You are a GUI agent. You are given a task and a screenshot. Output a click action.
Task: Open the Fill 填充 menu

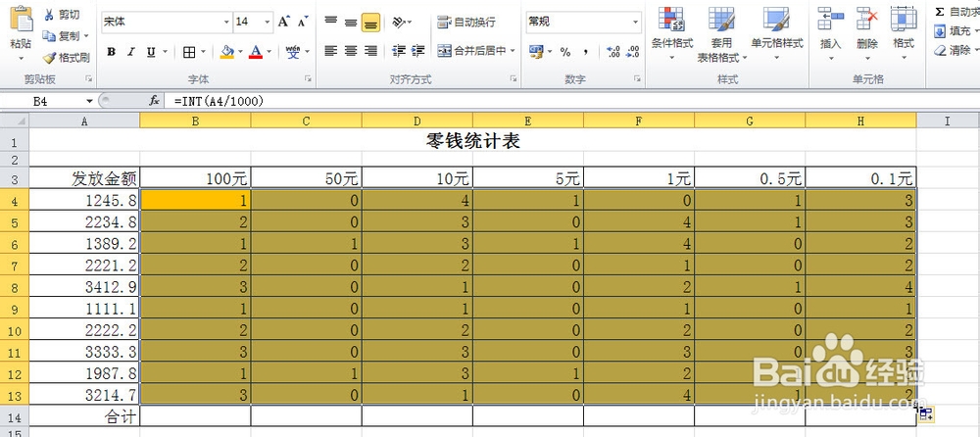tap(955, 30)
